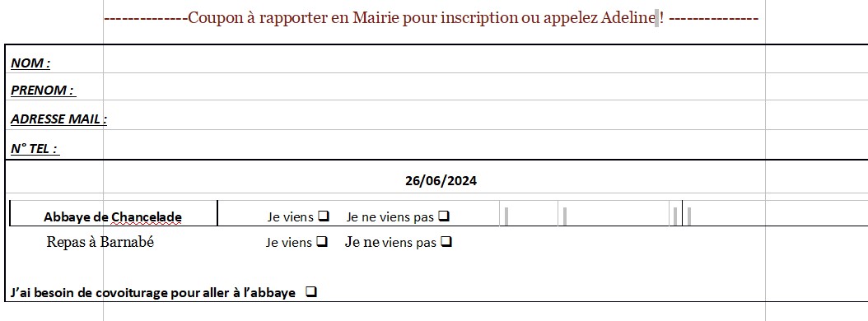
Task: Click the Abbaye de Chancelade cell
Action: tap(113, 213)
